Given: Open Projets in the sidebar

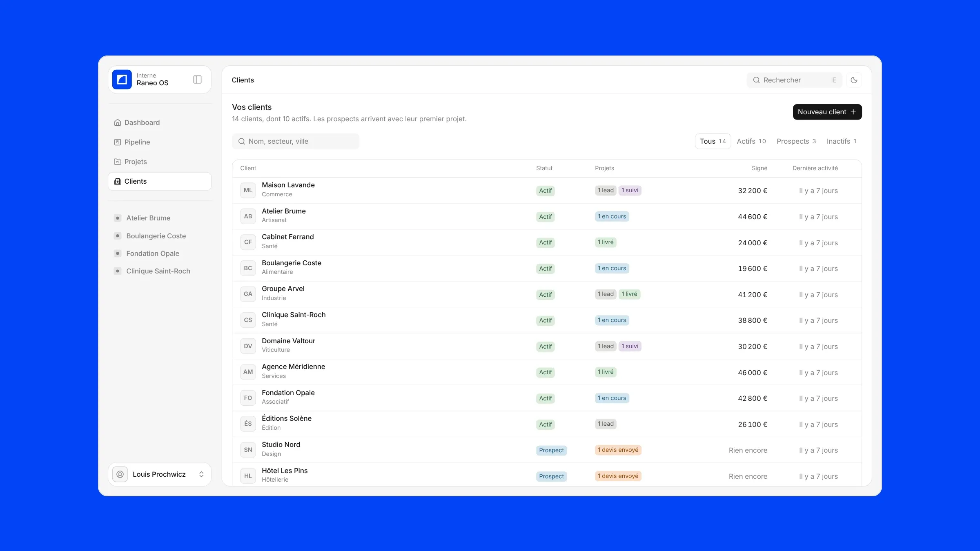Looking at the screenshot, I should click(x=160, y=162).
